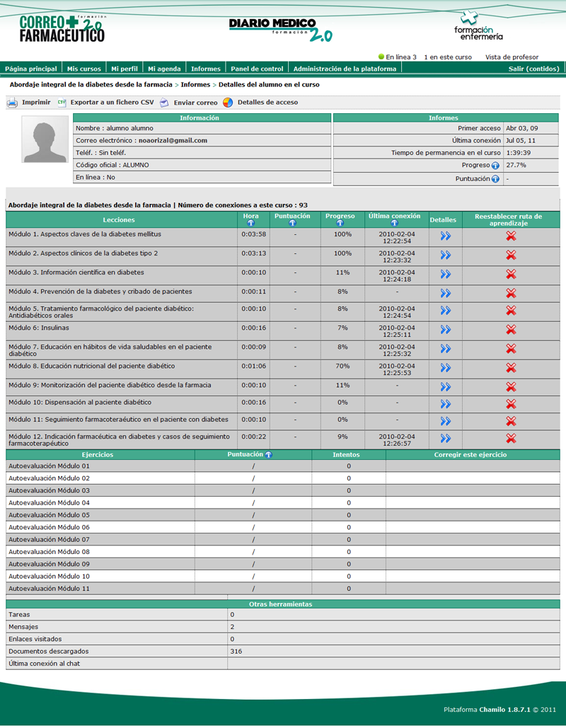Image resolution: width=566 pixels, height=728 pixels.
Task: Click the formación enfermería logo
Action: 478,27
